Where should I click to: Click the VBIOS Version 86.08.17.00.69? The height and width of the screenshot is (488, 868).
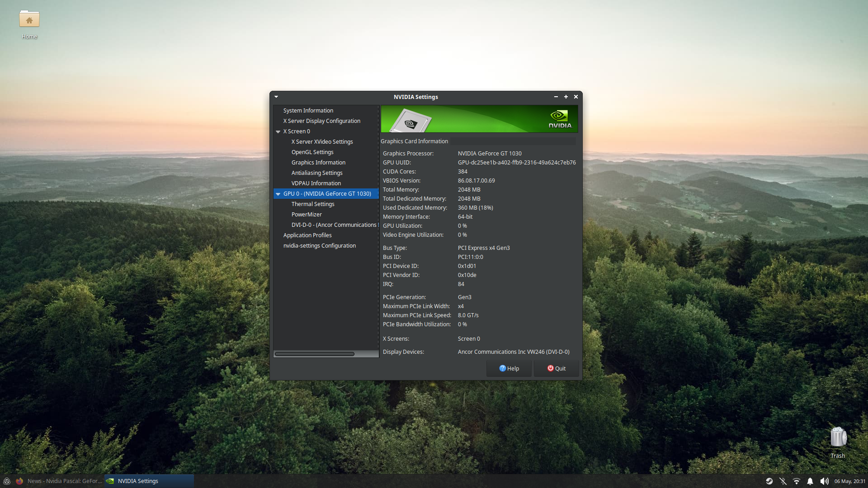[476, 181]
